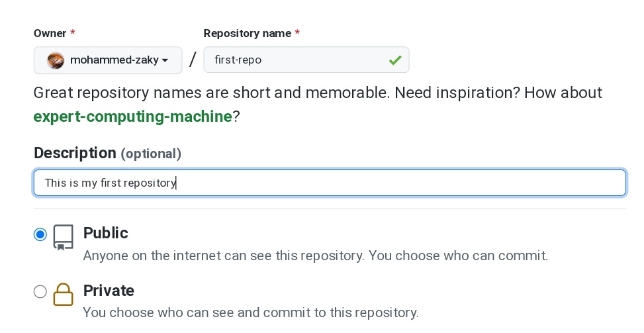Click the Repository name label
The image size is (644, 333).
click(x=248, y=33)
